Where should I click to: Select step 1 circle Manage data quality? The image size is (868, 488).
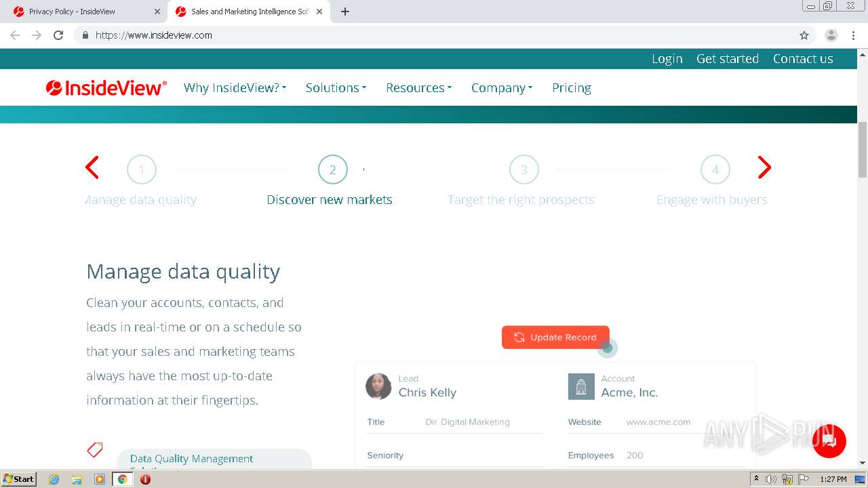(142, 169)
